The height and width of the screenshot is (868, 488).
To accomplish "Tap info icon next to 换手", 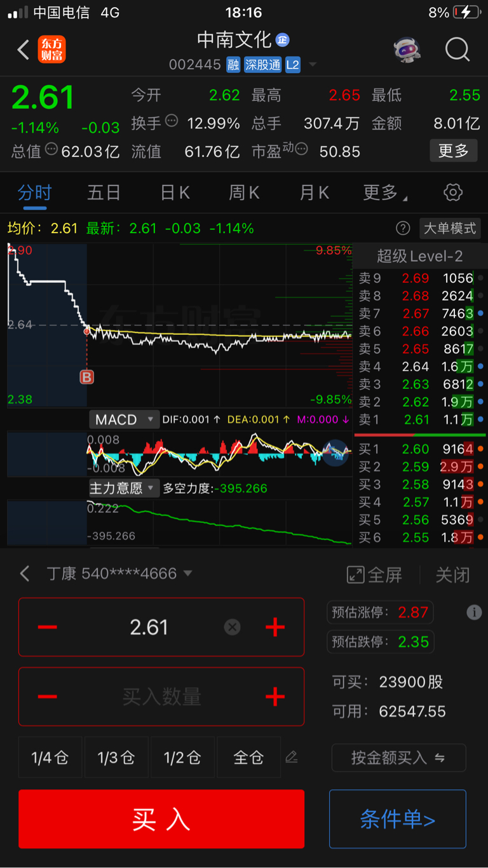I will point(172,120).
